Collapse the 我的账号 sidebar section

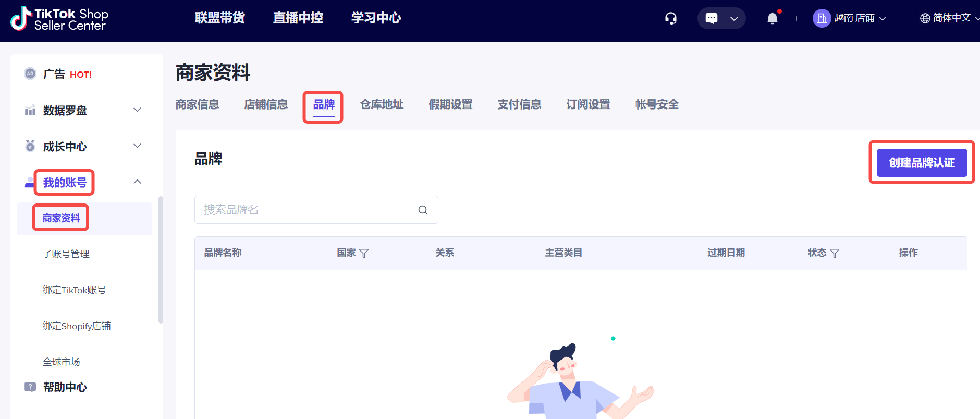pyautogui.click(x=137, y=182)
